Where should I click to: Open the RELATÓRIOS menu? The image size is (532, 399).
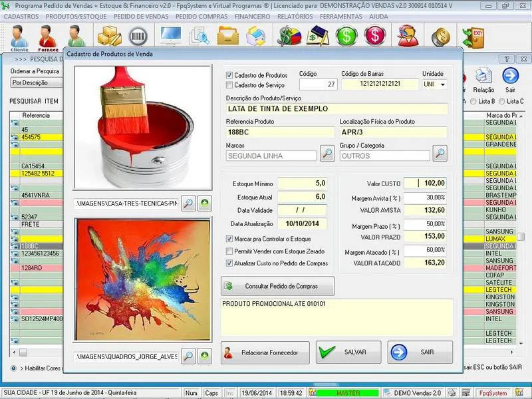[295, 15]
